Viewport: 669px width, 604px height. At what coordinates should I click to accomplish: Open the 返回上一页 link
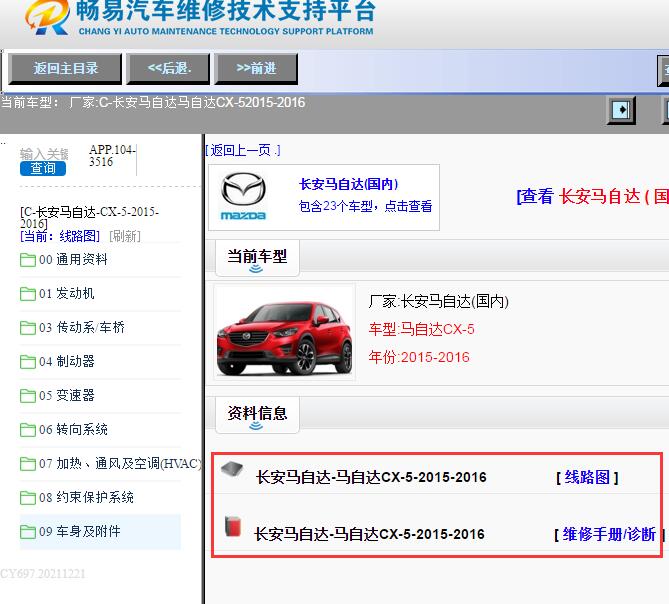pos(243,150)
